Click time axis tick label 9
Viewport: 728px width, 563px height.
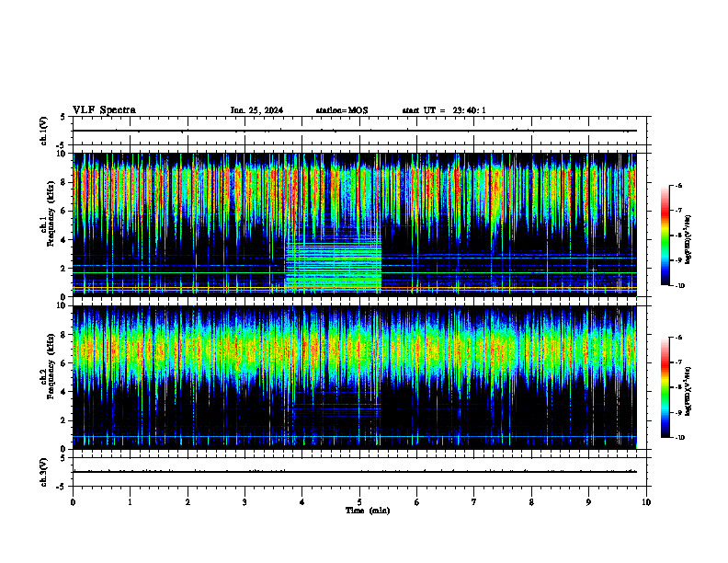click(588, 502)
